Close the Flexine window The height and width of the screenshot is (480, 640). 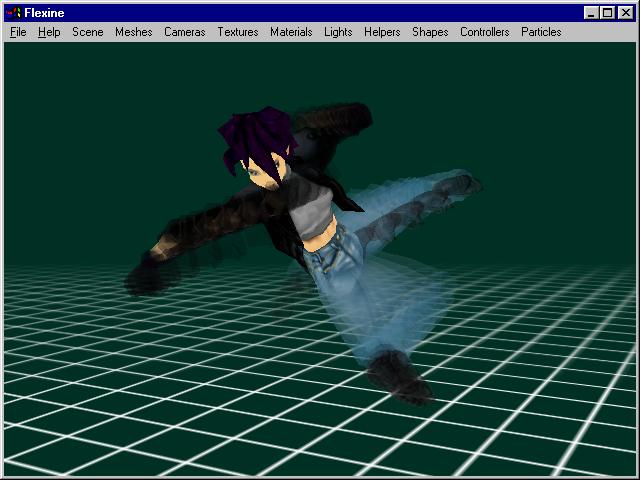tap(626, 13)
